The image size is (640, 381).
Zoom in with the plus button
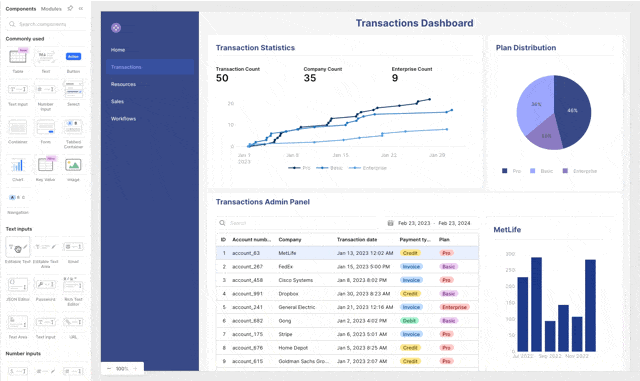(x=136, y=368)
